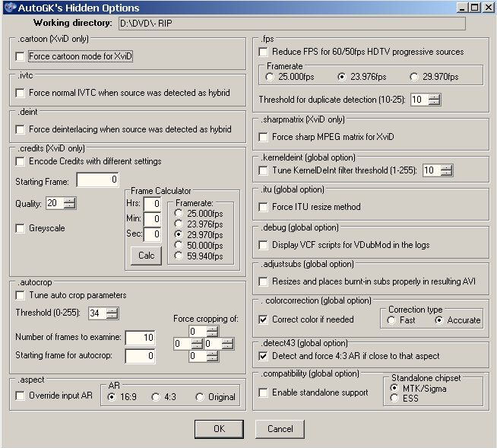
Task: Click the Sec field in Frame Calculator
Action: tap(152, 234)
